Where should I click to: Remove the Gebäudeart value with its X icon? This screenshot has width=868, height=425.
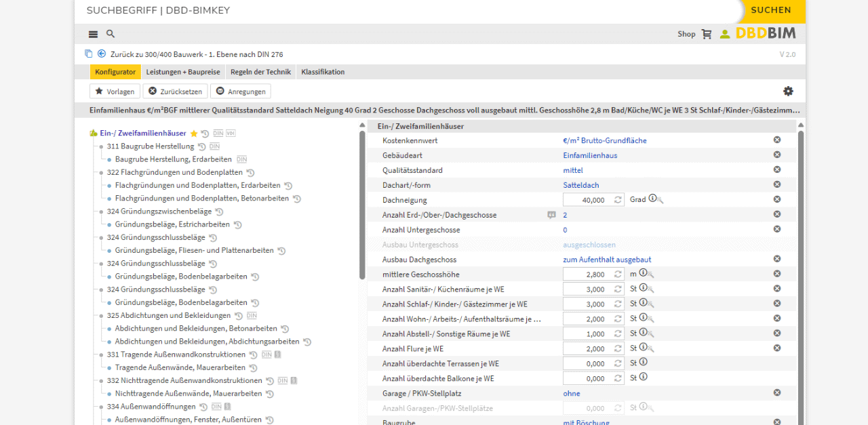[777, 155]
